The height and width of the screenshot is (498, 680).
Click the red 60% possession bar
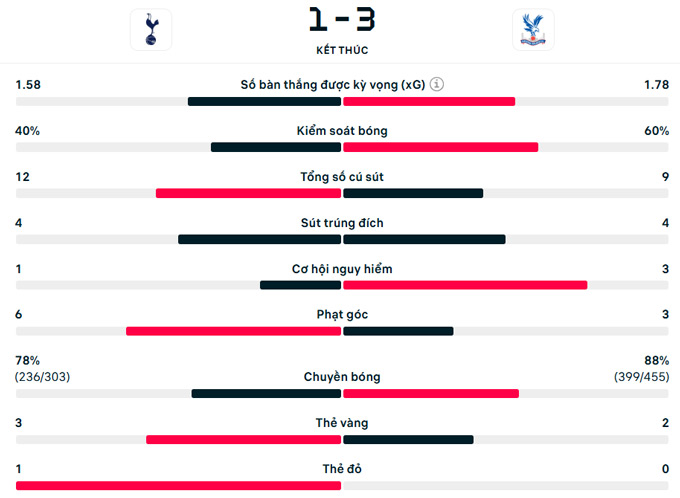coord(441,147)
